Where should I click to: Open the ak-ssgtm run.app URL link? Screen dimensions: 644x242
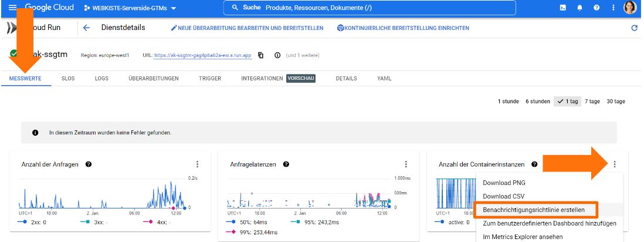pyautogui.click(x=202, y=55)
